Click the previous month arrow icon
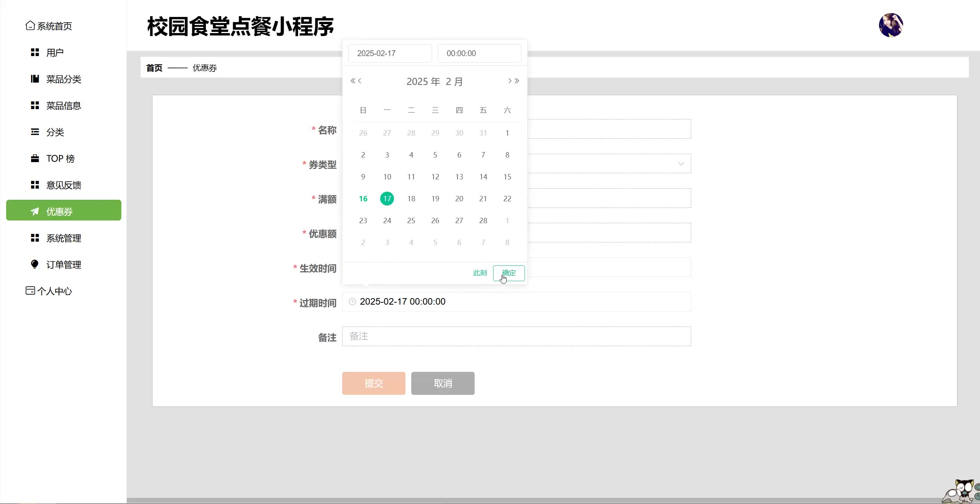Viewport: 980px width, 504px height. click(x=360, y=81)
